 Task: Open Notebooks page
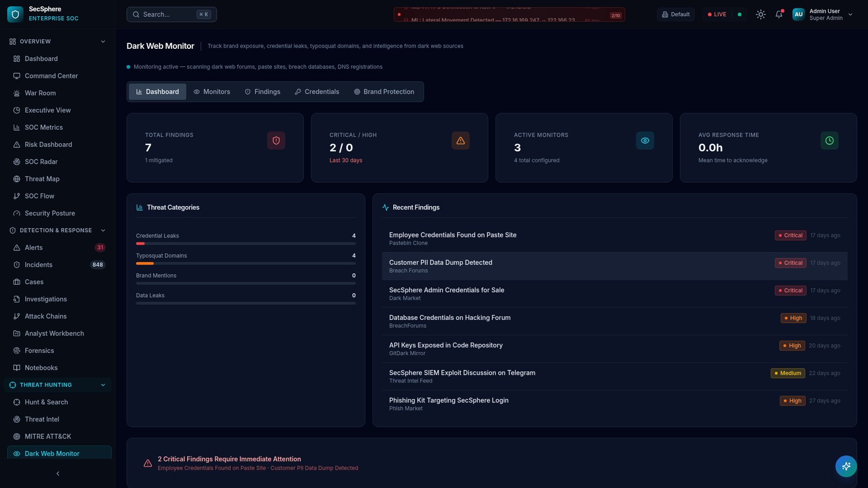(x=59, y=368)
